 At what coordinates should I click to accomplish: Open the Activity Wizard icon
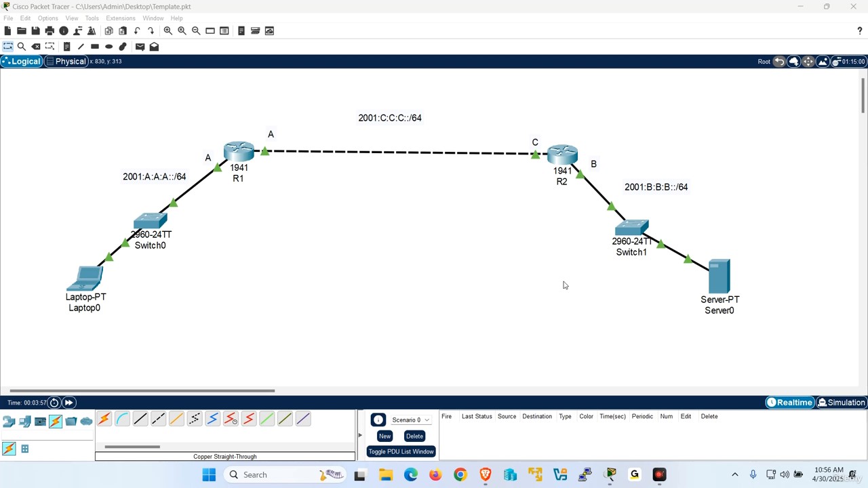click(x=92, y=30)
